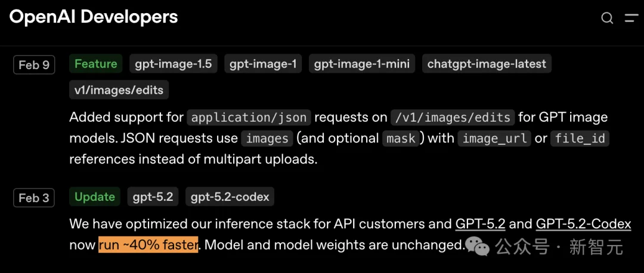Screen dimensions: 644x273
Task: Click the image_url inline code
Action: (x=495, y=138)
